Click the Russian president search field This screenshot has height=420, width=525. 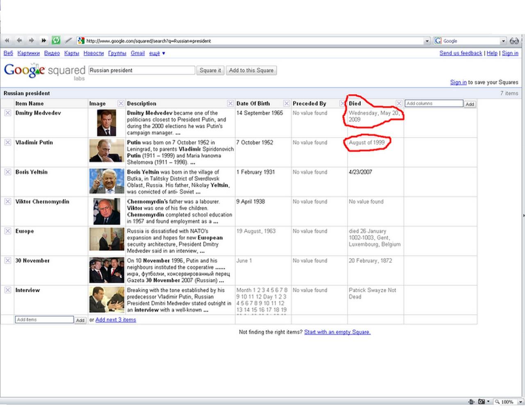point(142,70)
